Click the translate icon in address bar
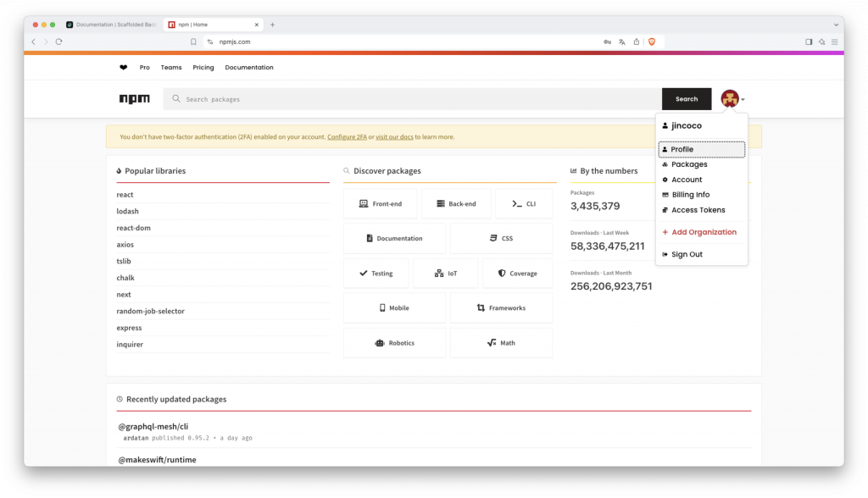Image resolution: width=868 pixels, height=498 pixels. 621,41
